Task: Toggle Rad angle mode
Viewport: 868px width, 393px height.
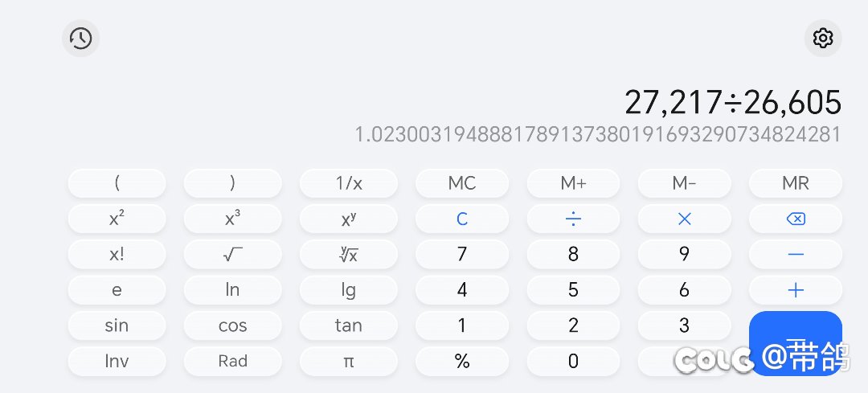Action: tap(232, 361)
